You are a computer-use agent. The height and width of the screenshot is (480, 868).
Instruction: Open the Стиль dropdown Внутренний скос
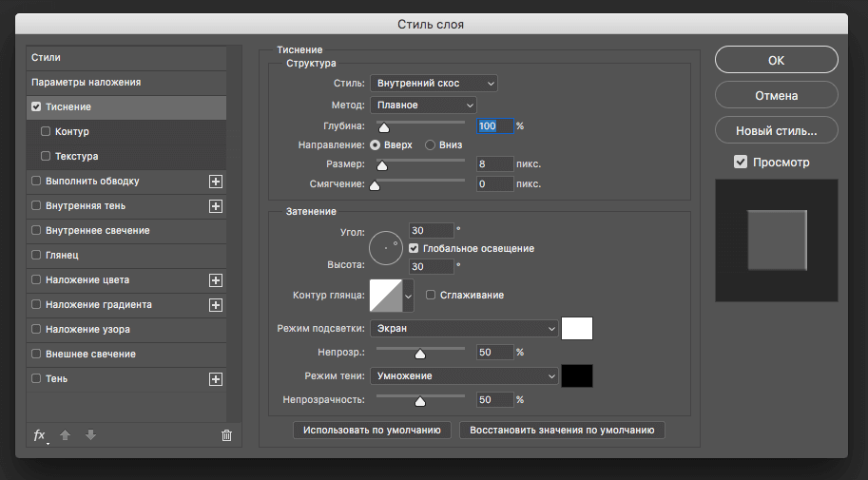tap(434, 84)
